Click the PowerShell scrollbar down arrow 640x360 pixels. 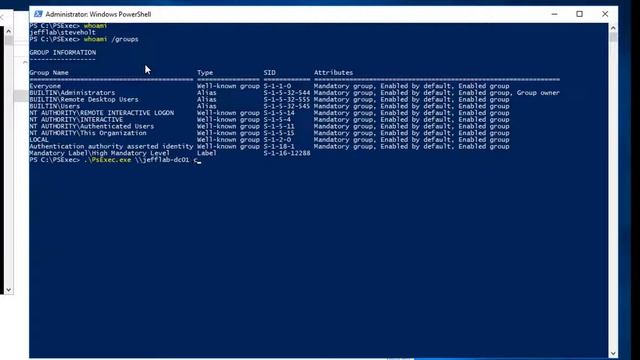click(x=613, y=353)
